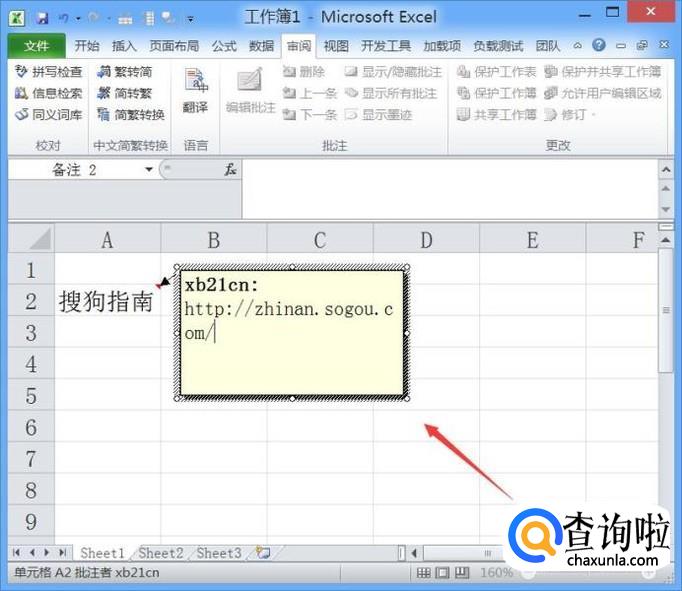Switch to the 团队 ribbon tab

coord(548,46)
